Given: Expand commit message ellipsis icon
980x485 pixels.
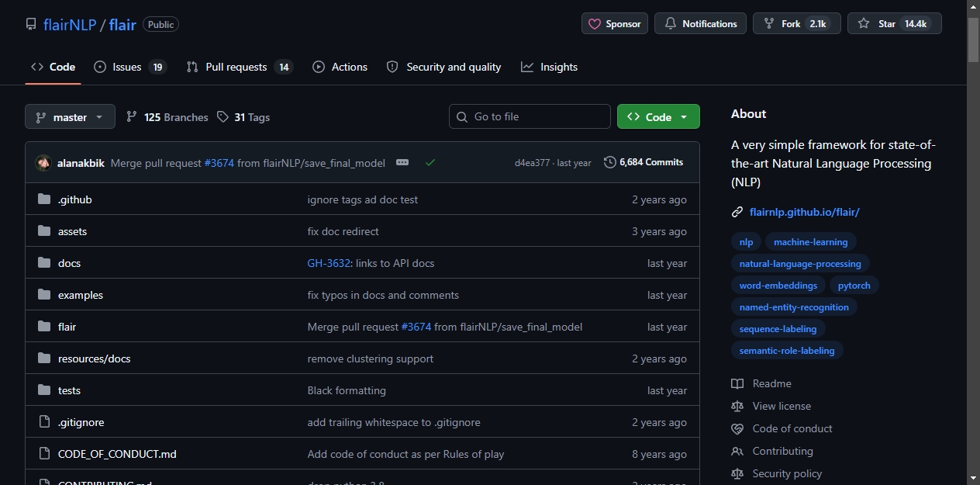Looking at the screenshot, I should coord(402,162).
